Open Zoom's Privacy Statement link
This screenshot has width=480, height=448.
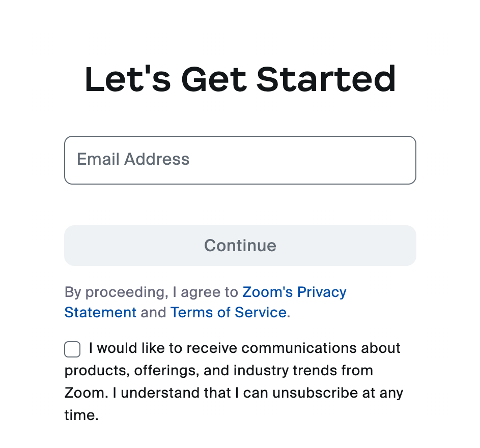click(x=294, y=292)
